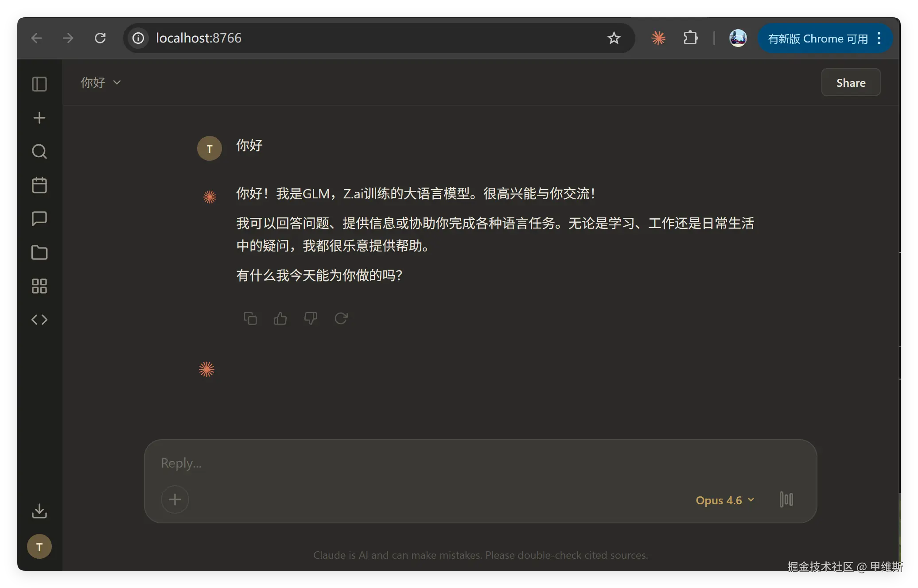Click the Share button

(x=851, y=83)
